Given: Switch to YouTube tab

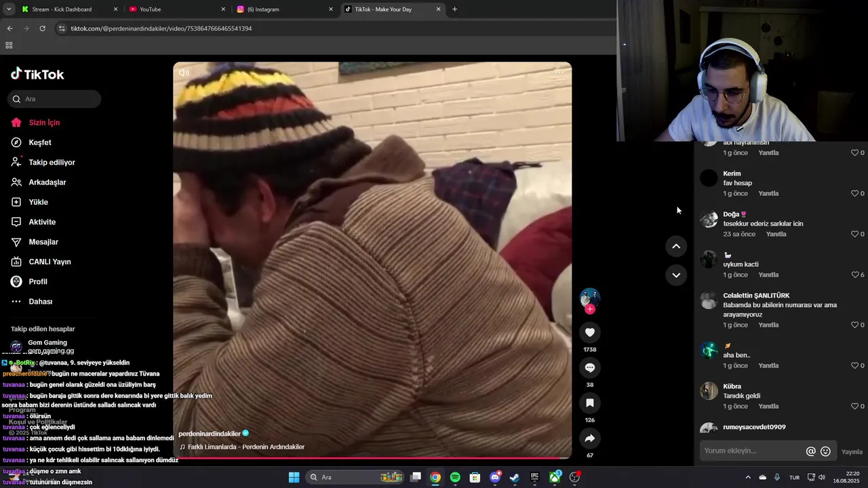Looking at the screenshot, I should click(177, 9).
